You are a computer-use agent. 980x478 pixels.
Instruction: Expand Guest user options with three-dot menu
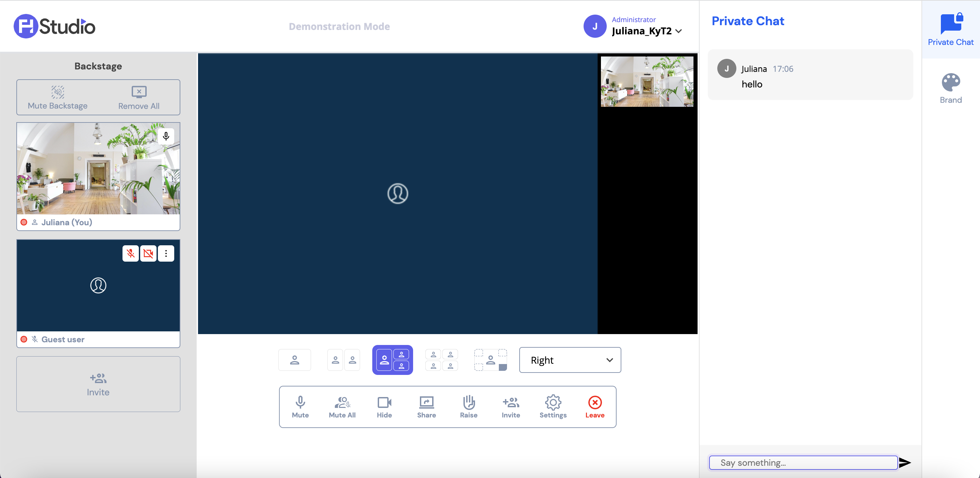click(x=166, y=254)
